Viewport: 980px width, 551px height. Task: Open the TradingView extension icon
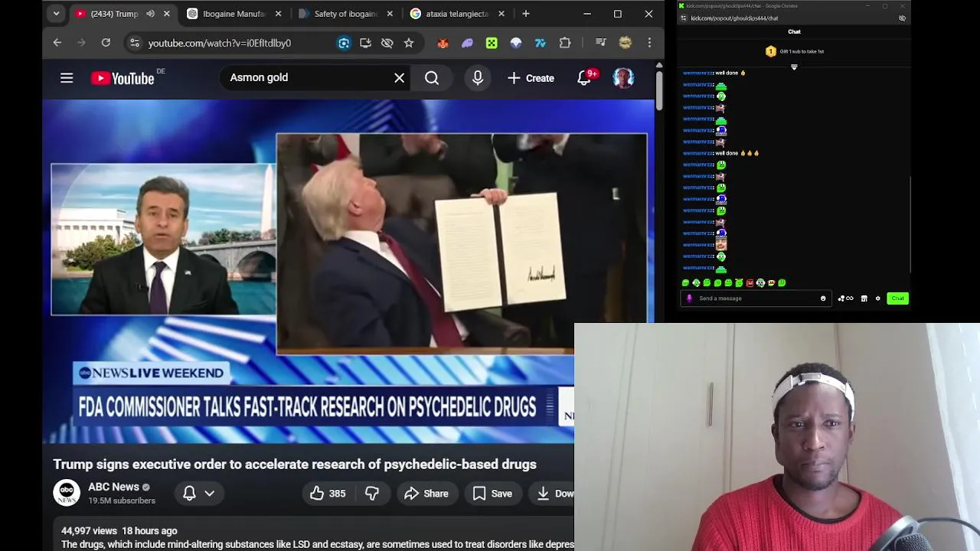[x=541, y=43]
